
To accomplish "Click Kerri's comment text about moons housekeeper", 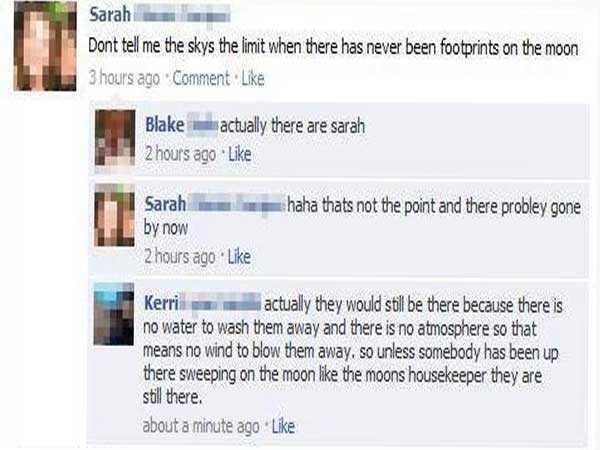I will 352,351.
